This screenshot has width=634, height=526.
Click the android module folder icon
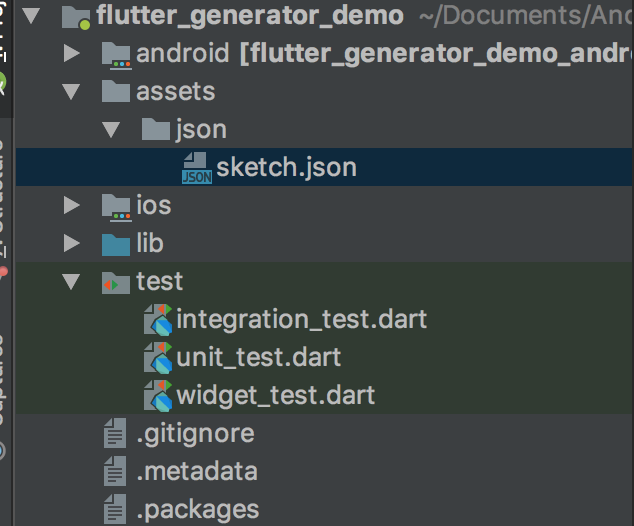tap(117, 54)
